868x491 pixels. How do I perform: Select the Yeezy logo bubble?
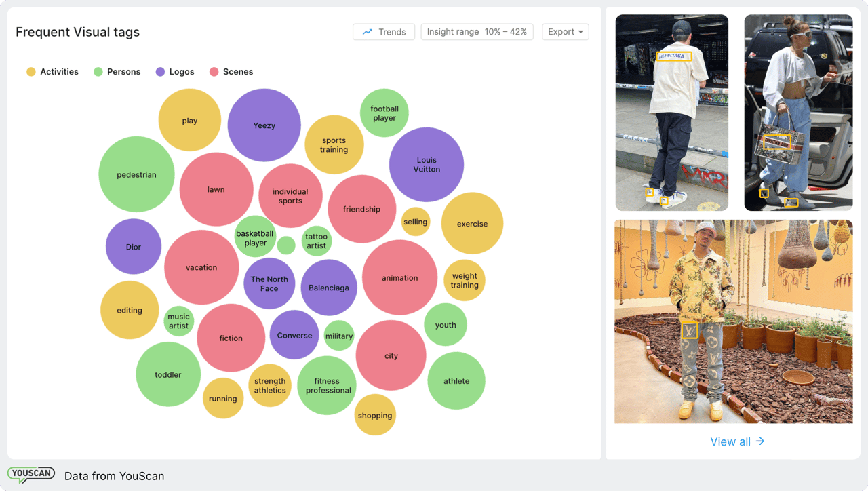[x=264, y=125]
